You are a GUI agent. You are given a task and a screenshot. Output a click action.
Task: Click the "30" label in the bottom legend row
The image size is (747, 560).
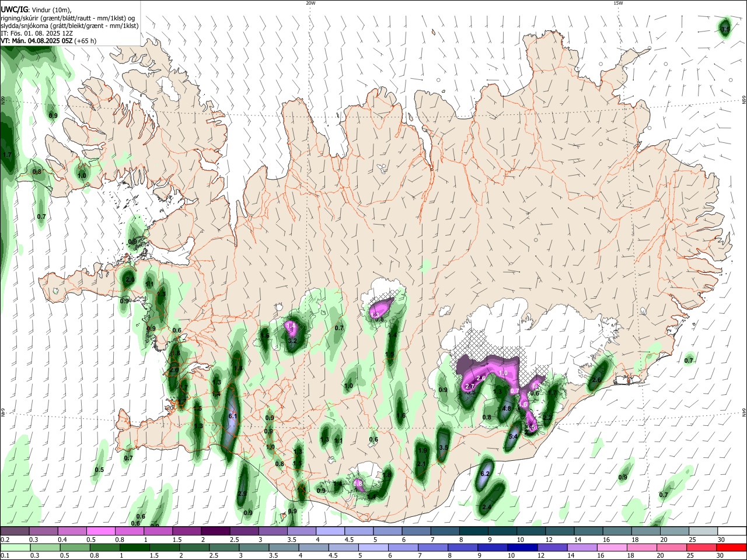coord(721,556)
